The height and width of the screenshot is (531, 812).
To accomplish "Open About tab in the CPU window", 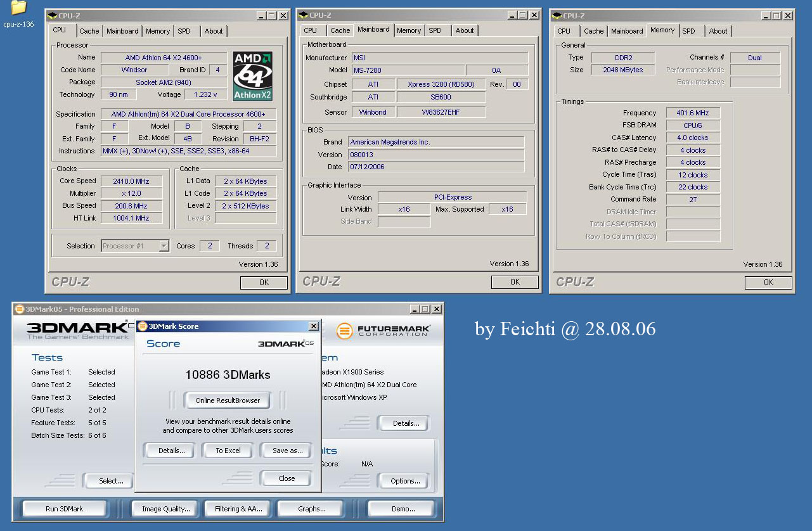I will pos(214,31).
